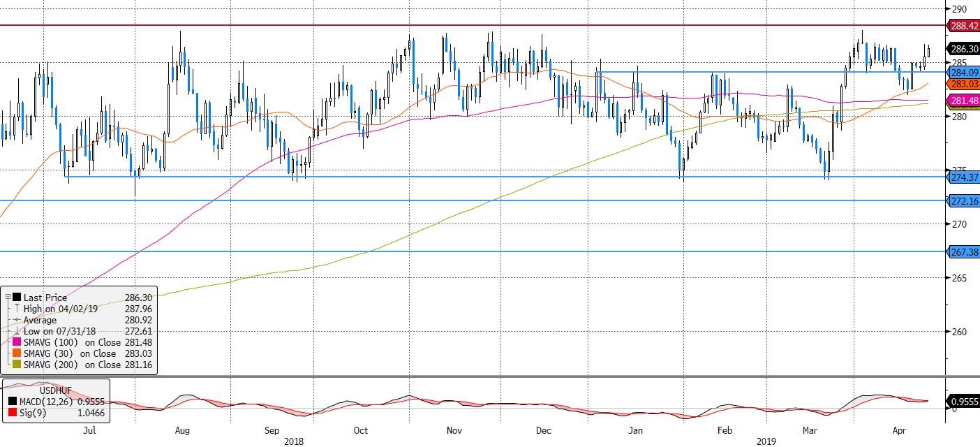
Task: Click the 'Feb' month label on time axis
Action: [x=725, y=431]
